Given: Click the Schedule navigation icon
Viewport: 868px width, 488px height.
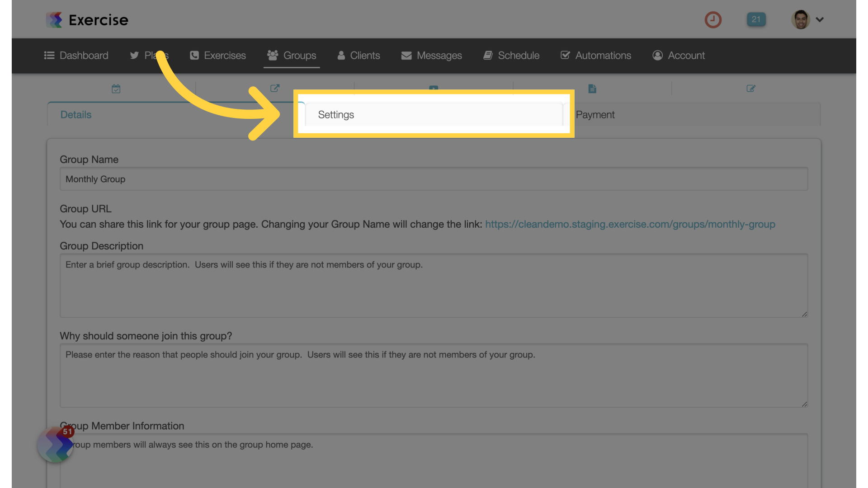Looking at the screenshot, I should [x=488, y=55].
